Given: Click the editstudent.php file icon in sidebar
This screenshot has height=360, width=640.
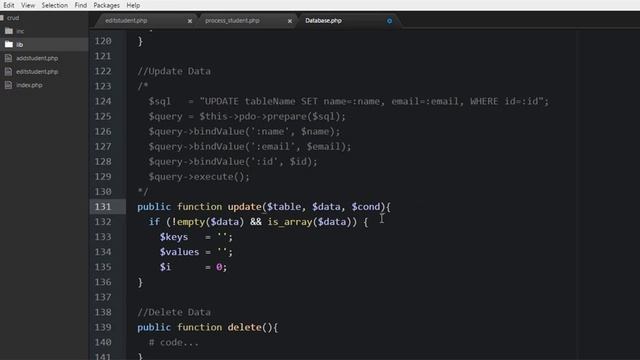Looking at the screenshot, I should point(9,71).
